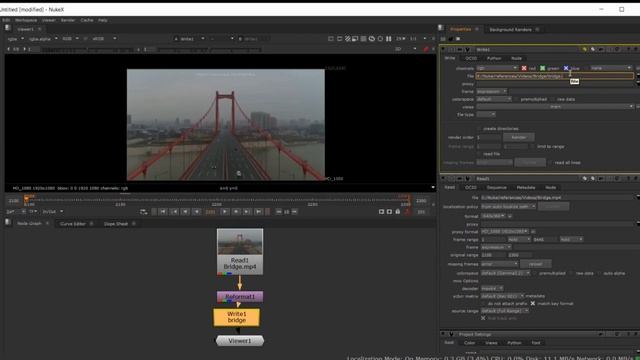Viewport: 640px width, 360px height.
Task: Select the Read1 Bridge.mp4 node
Action: coord(240,251)
